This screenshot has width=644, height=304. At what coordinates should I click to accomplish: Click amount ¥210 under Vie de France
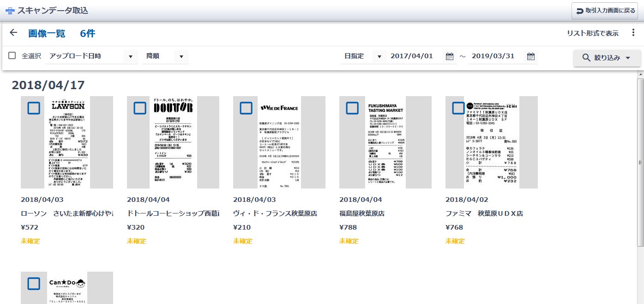tap(242, 227)
